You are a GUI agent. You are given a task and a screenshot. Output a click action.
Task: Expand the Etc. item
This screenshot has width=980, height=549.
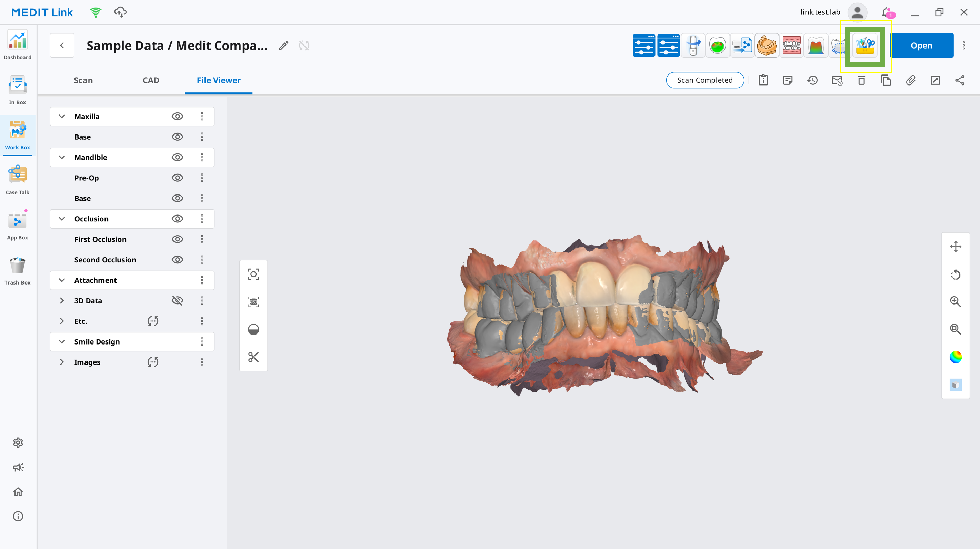coord(62,321)
